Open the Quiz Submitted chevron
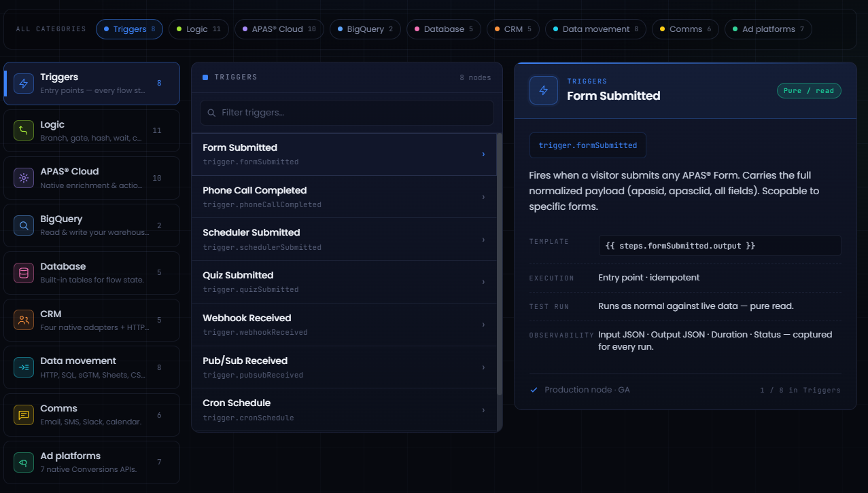The image size is (868, 493). click(483, 282)
